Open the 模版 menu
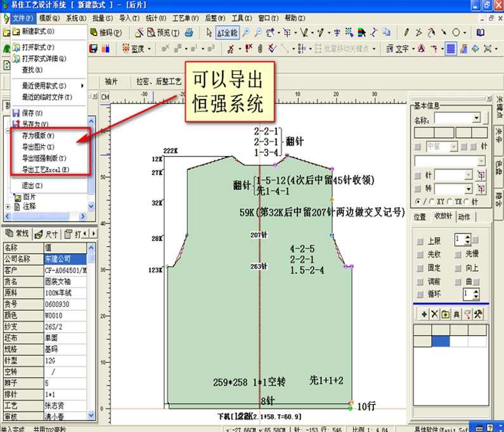 49,18
